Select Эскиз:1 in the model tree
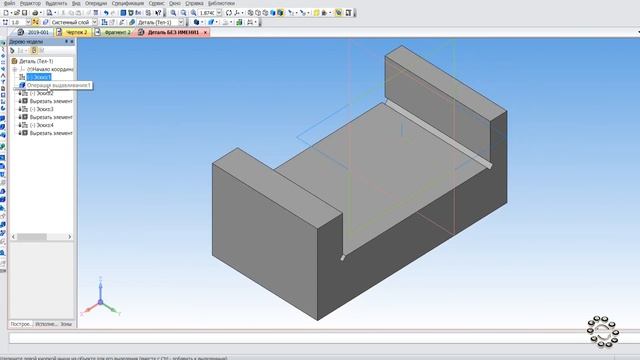 39,77
